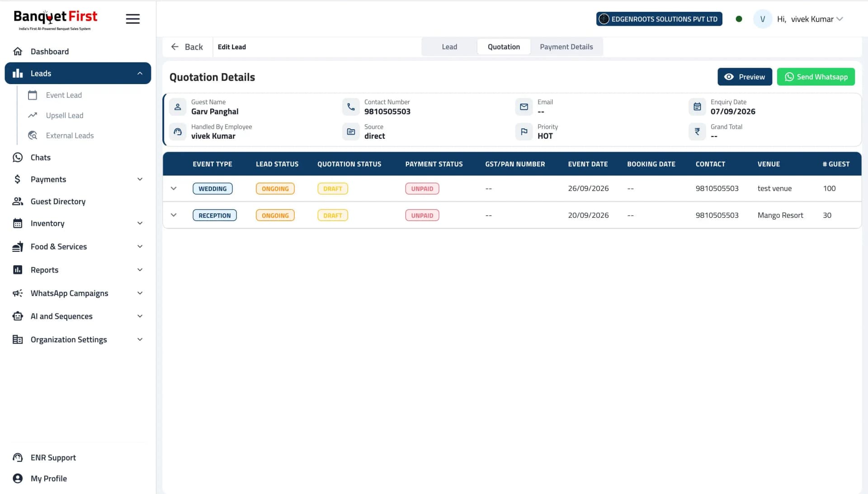Expand the WEDDING event row
This screenshot has width=868, height=494.
point(174,188)
